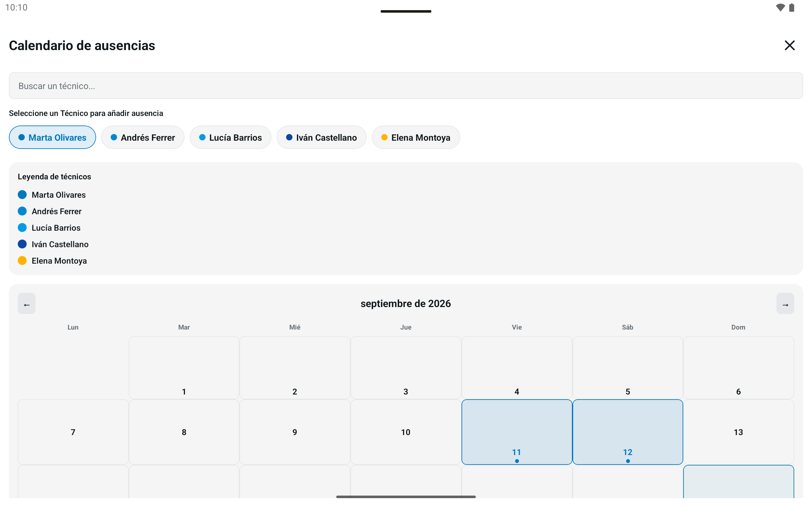Viewport: 812px width, 507px height.
Task: Choose Iván Castellano technician chip
Action: (321, 138)
